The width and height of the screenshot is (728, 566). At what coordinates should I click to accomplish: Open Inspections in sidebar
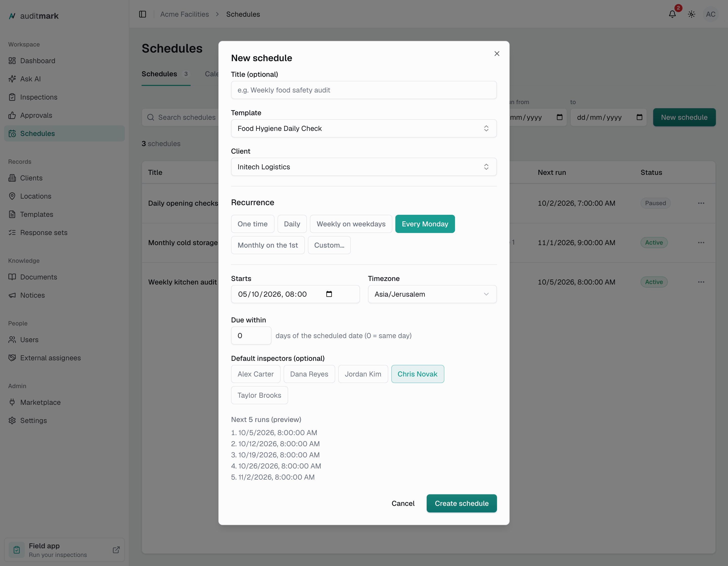pyautogui.click(x=64, y=97)
